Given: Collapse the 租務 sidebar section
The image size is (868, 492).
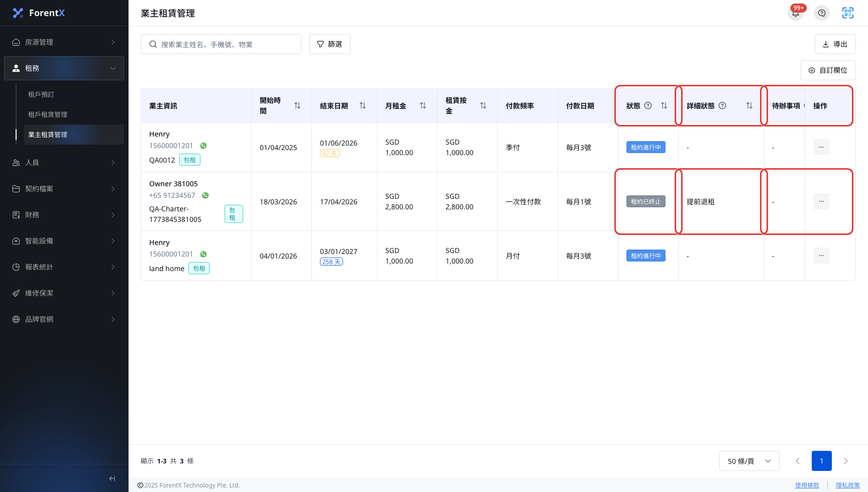Looking at the screenshot, I should (64, 68).
